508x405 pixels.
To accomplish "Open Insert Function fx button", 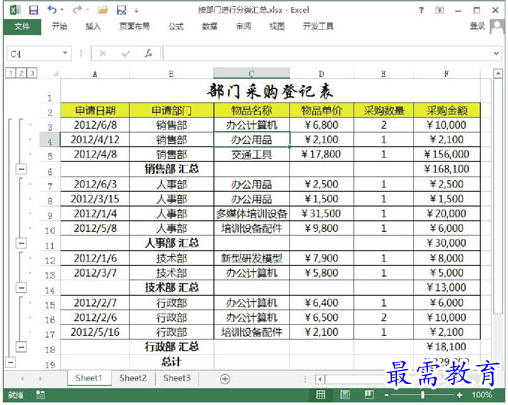I will (x=148, y=53).
